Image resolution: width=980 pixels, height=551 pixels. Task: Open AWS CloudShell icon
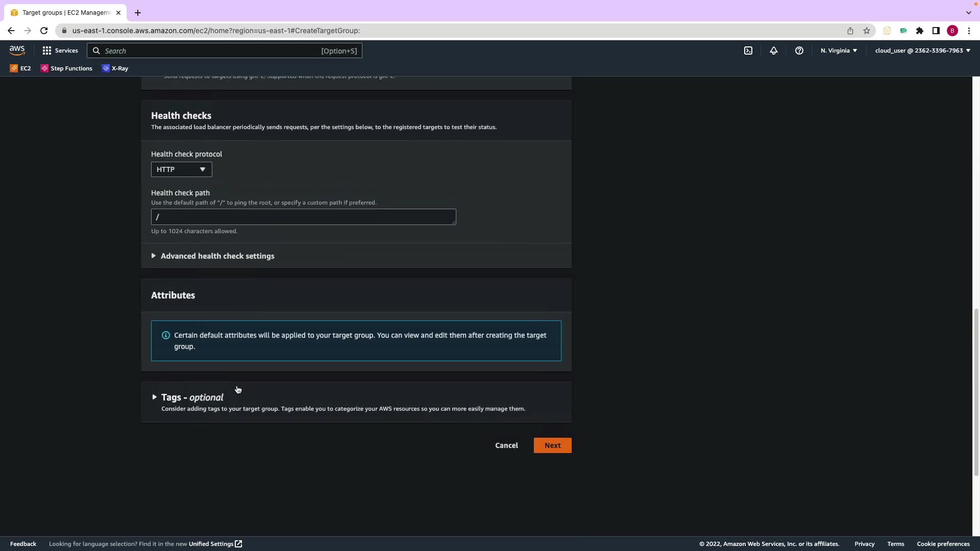tap(748, 51)
